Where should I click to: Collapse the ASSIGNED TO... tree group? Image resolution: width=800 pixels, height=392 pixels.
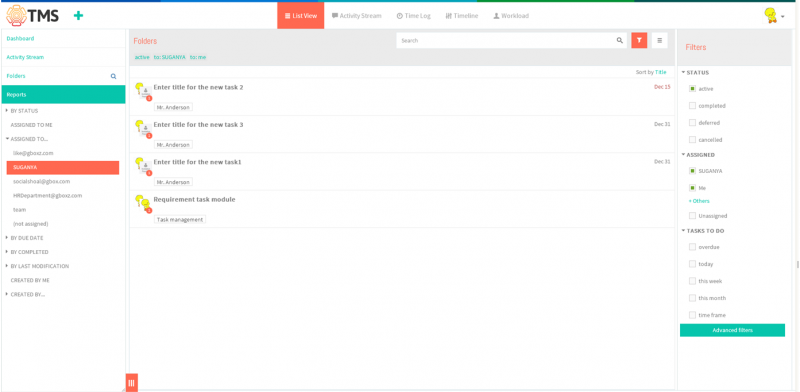[7, 138]
